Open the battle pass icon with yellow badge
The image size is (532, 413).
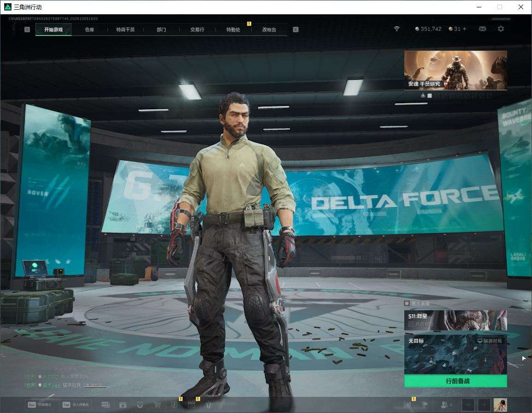[x=191, y=404]
